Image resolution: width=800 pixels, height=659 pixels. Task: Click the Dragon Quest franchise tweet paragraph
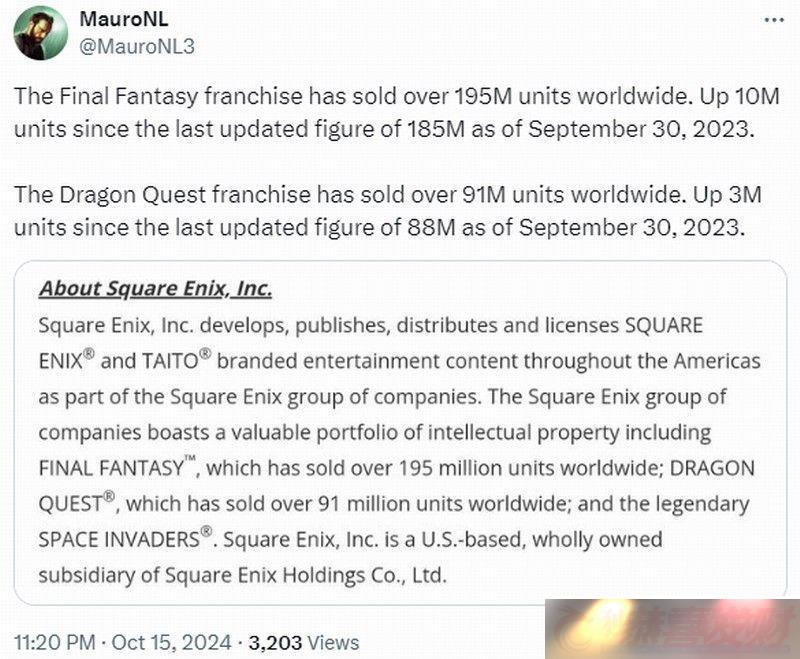click(387, 211)
